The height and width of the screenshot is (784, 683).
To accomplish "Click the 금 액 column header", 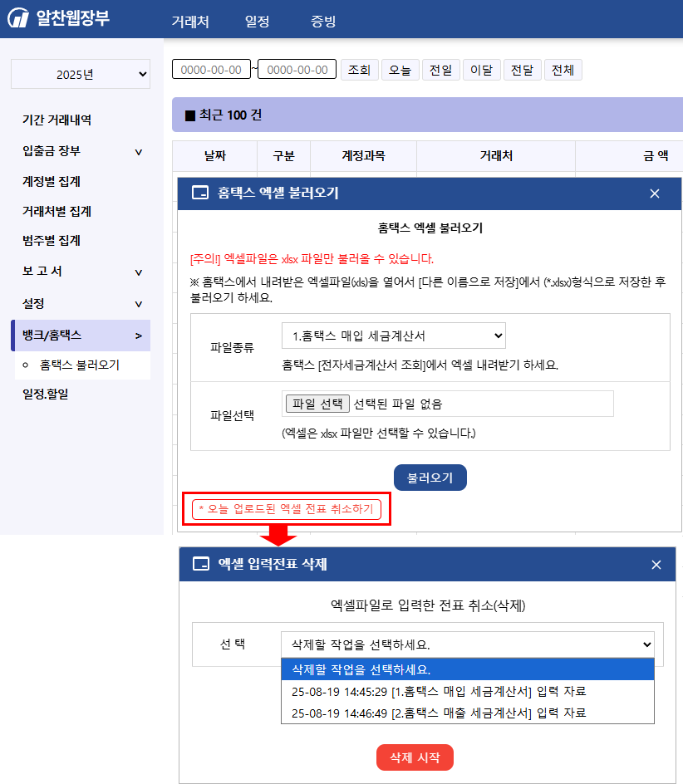I will click(656, 156).
